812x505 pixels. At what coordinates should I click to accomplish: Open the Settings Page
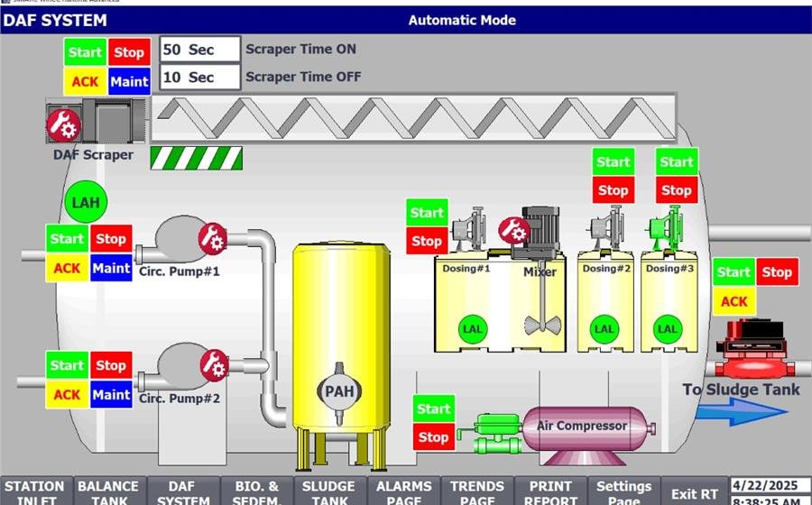click(624, 491)
